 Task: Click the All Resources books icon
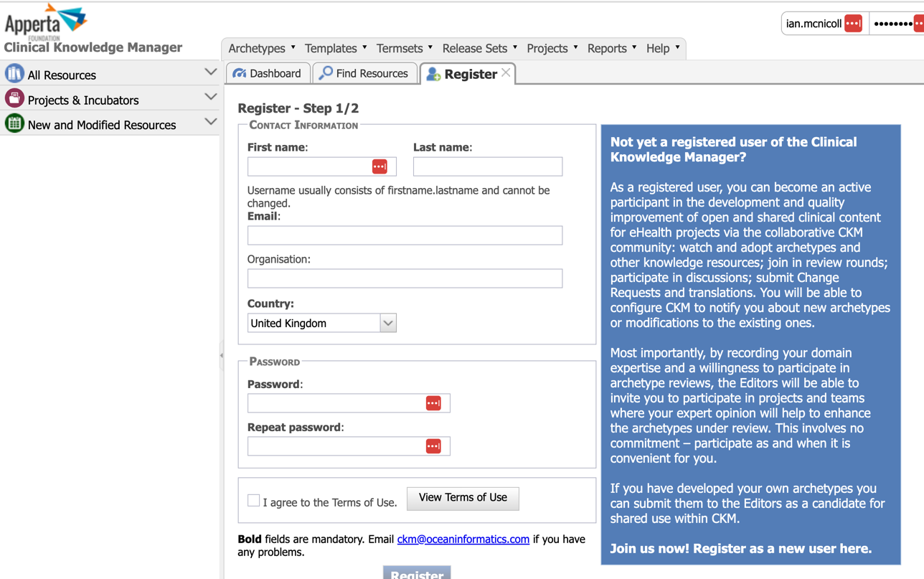point(14,73)
